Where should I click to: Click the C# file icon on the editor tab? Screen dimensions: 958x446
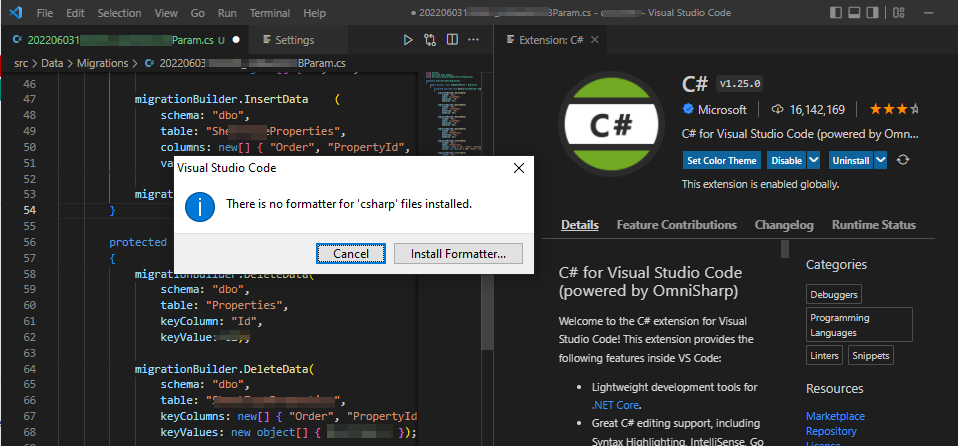17,40
